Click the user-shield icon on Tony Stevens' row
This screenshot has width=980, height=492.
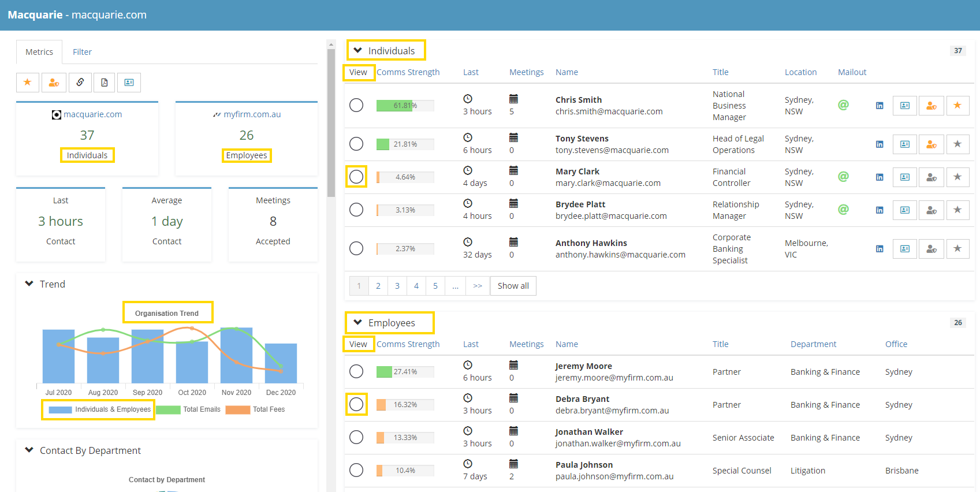pyautogui.click(x=931, y=144)
